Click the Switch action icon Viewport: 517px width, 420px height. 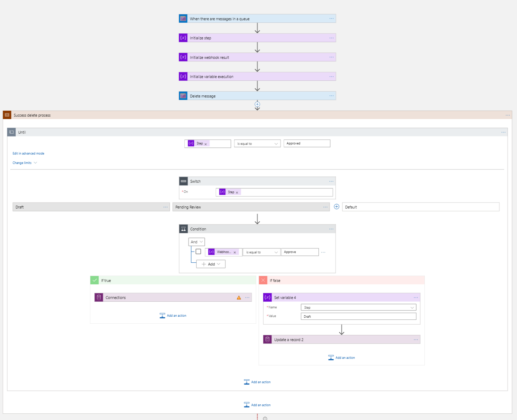(x=184, y=181)
